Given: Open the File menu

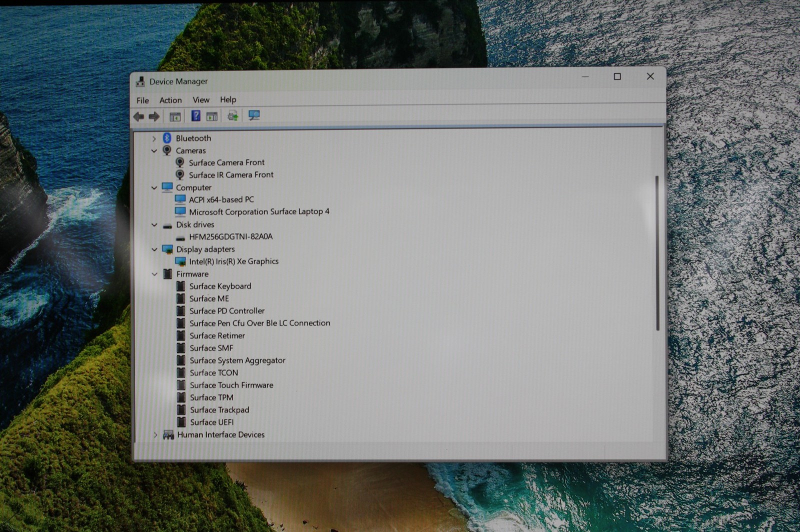Looking at the screenshot, I should click(143, 100).
